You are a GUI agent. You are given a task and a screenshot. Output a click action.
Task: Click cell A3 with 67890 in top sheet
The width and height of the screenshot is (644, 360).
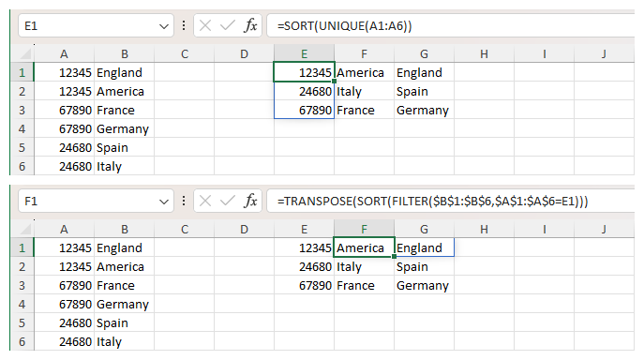click(64, 110)
